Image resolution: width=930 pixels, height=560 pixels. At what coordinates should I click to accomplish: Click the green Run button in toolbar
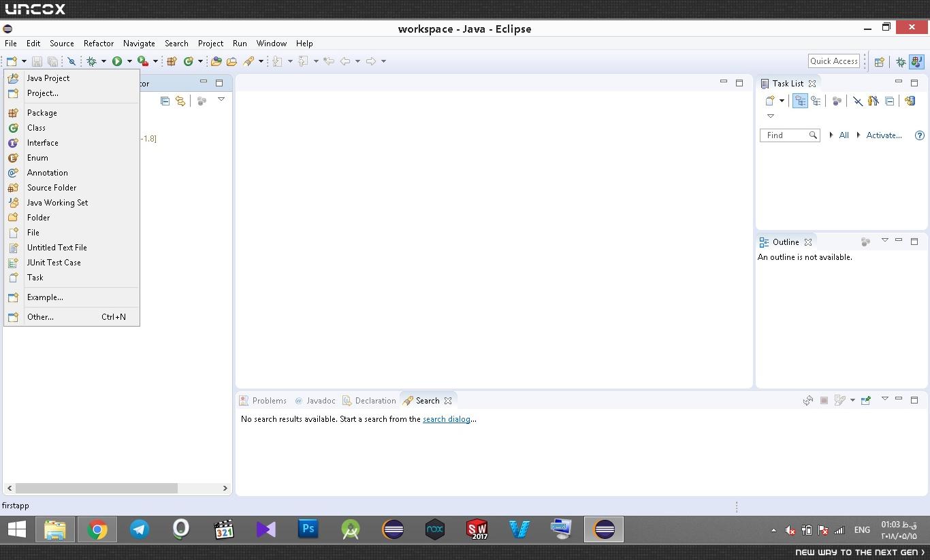117,61
